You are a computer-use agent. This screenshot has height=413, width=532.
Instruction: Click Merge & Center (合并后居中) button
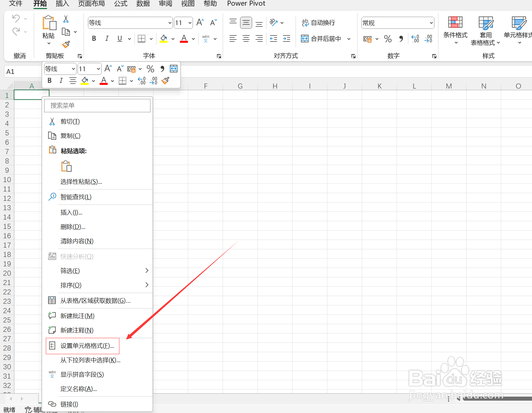[x=321, y=39]
